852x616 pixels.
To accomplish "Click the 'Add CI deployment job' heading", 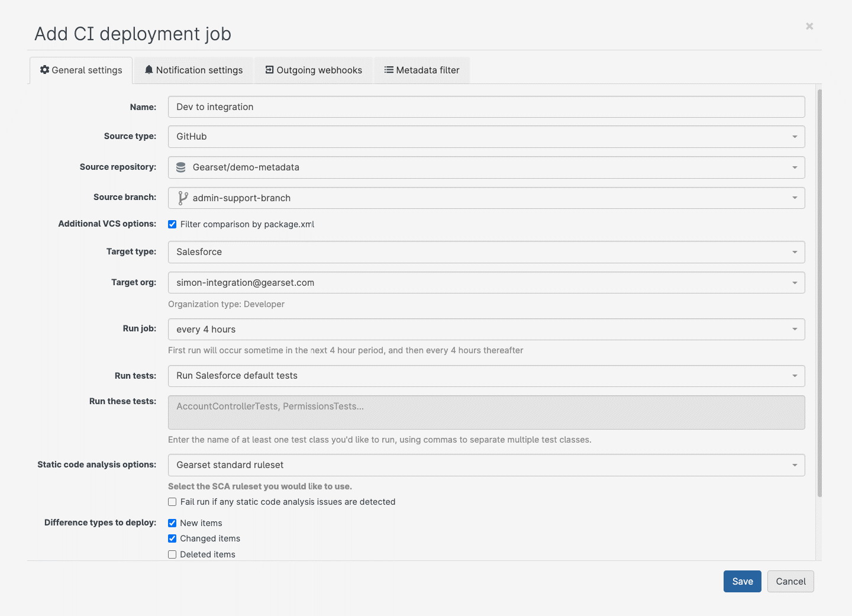I will pos(133,34).
